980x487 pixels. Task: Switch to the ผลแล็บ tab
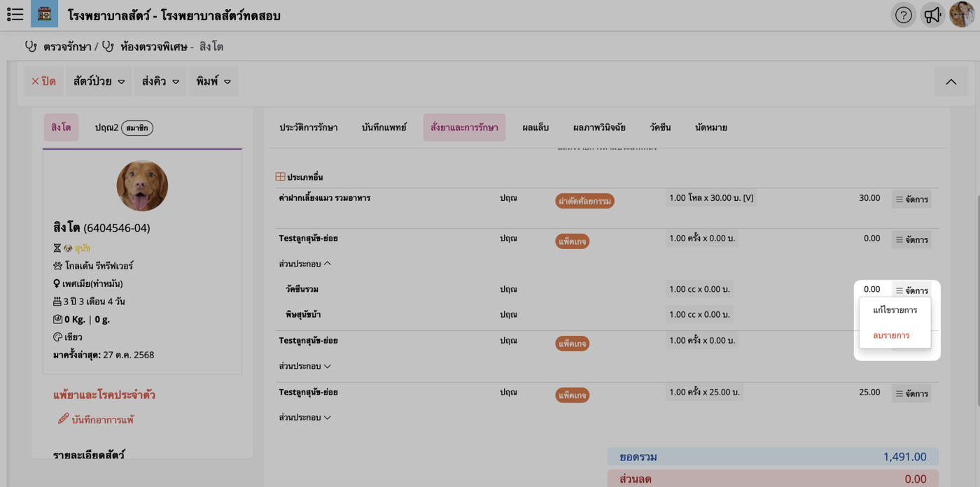tap(535, 127)
